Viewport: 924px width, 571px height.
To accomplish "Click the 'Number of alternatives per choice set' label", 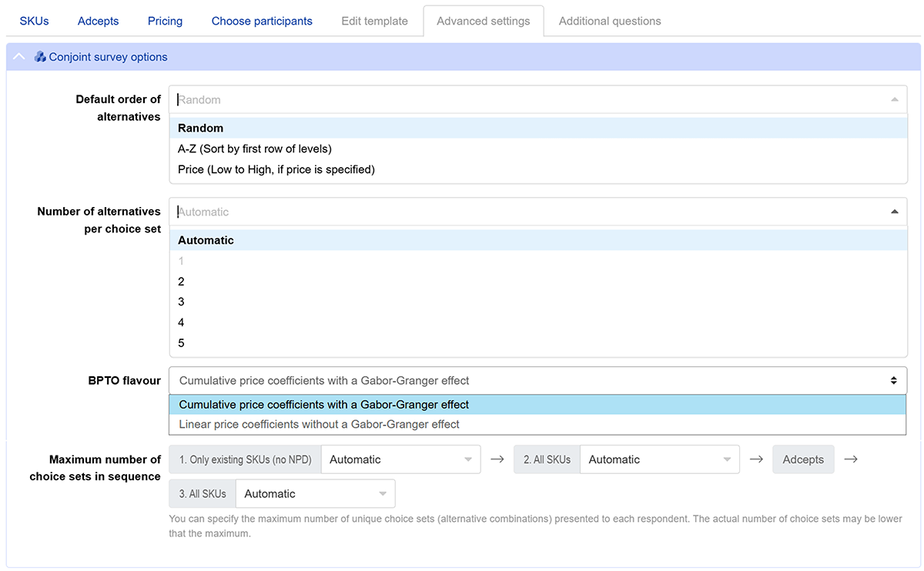I will pyautogui.click(x=99, y=220).
